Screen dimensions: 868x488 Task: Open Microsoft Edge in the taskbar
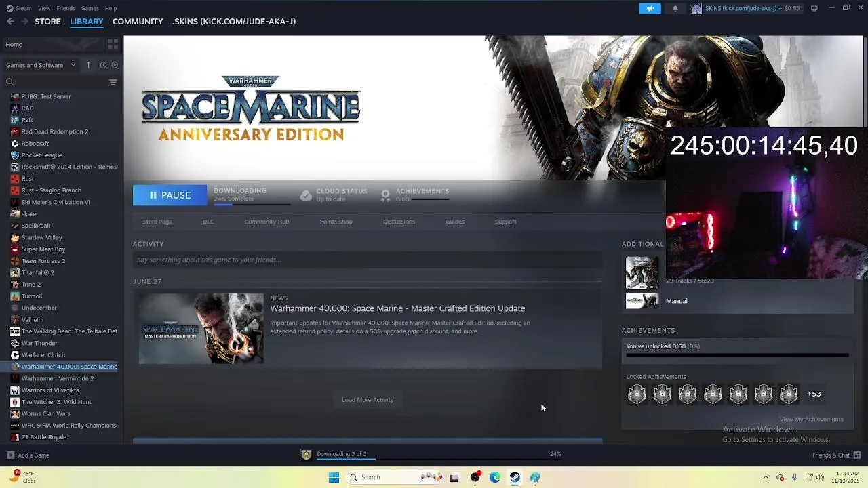click(495, 477)
